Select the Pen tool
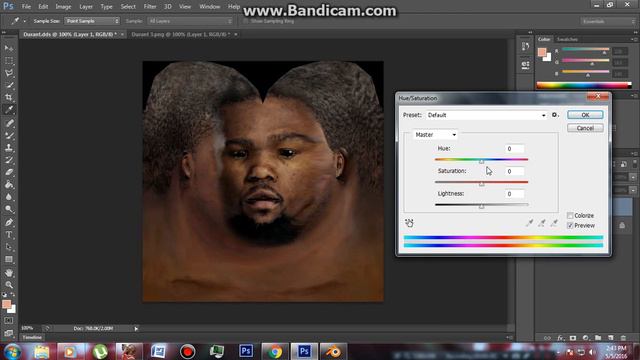Viewport: 640px width, 360px height. coord(9,222)
